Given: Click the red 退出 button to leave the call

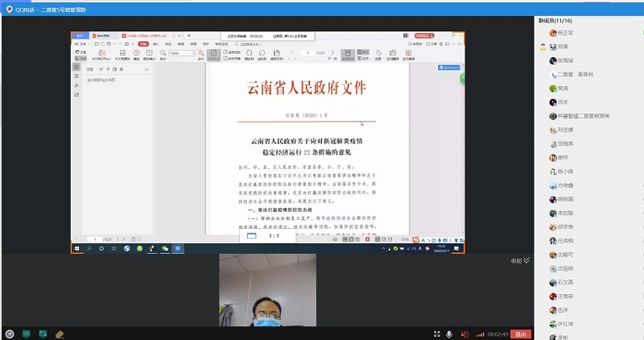Looking at the screenshot, I should point(520,334).
